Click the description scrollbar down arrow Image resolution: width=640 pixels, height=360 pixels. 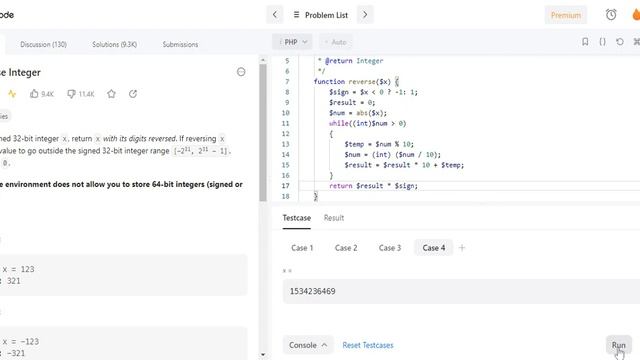(x=263, y=355)
